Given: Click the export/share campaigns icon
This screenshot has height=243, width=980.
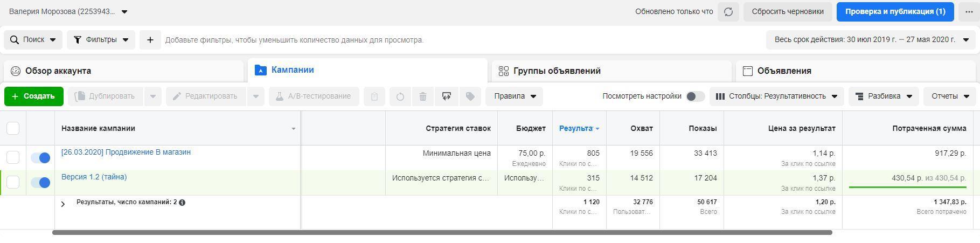Looking at the screenshot, I should (x=446, y=96).
